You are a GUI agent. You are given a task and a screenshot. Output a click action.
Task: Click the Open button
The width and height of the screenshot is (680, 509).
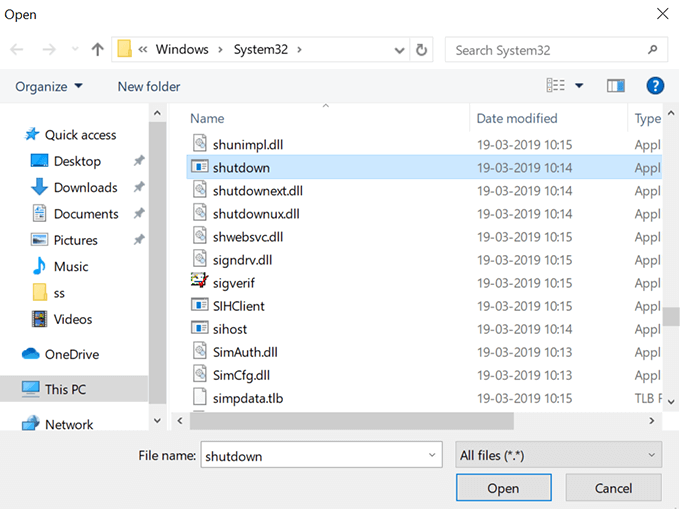pos(503,488)
